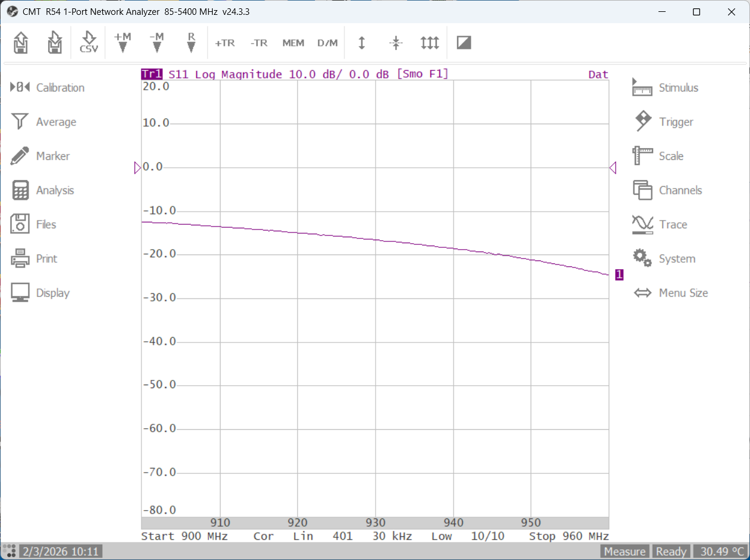This screenshot has width=750, height=560.
Task: Click the Start 900 MHz field
Action: [x=184, y=536]
